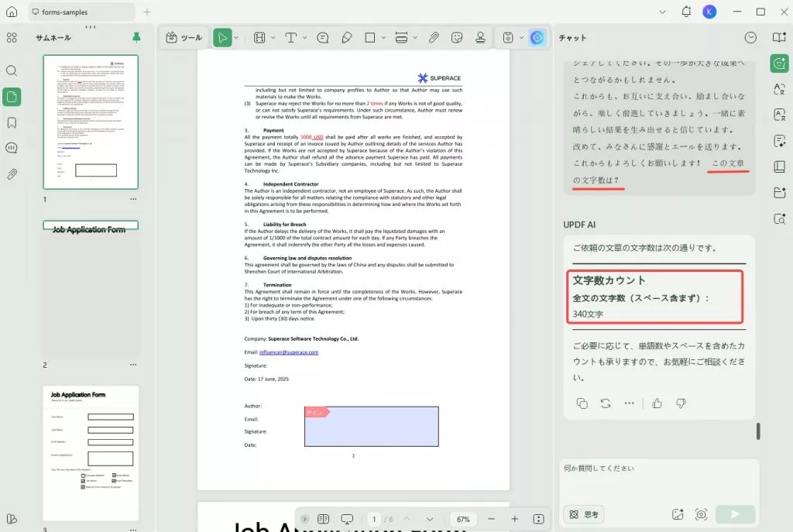The image size is (793, 532).
Task: Open the AI chat right sidebar icon
Action: [779, 63]
